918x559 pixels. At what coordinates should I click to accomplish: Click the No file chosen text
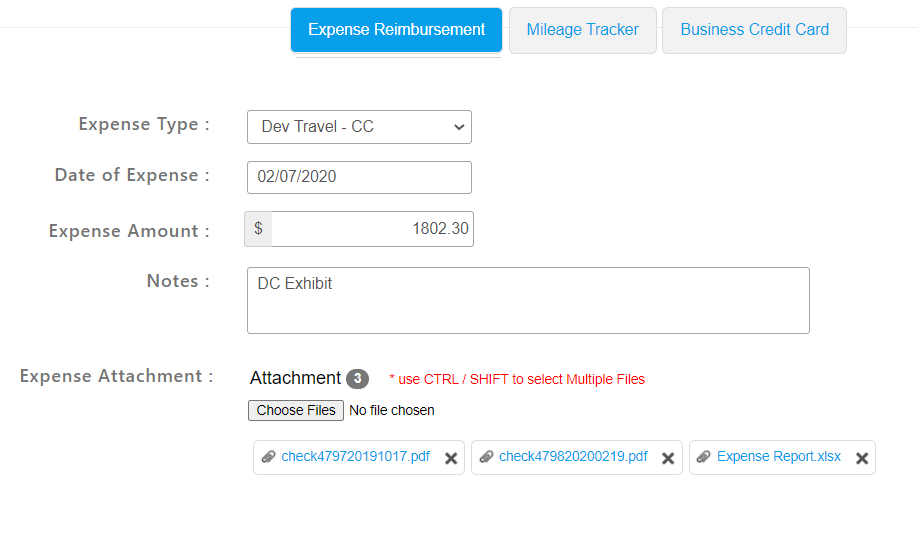click(392, 410)
